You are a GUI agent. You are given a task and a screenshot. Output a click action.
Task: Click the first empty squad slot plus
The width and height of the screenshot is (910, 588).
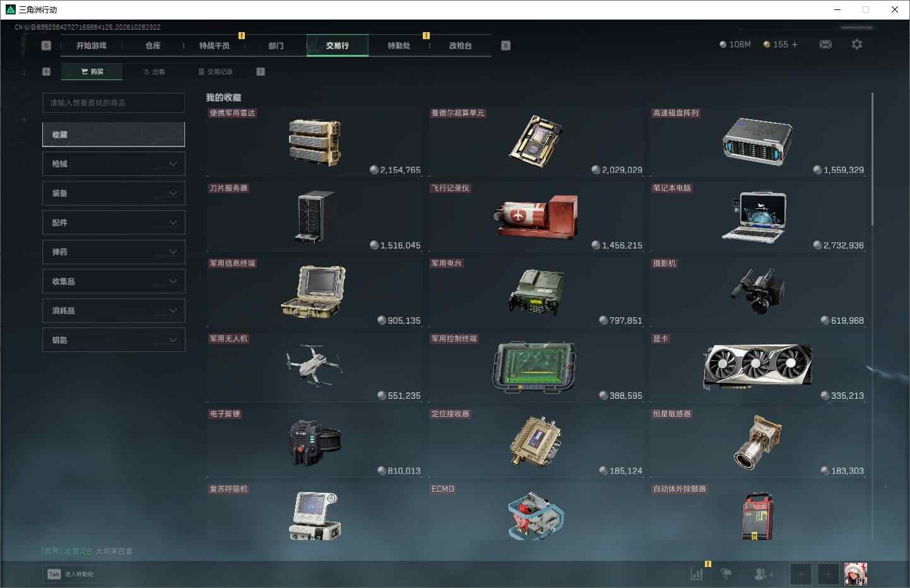click(801, 574)
